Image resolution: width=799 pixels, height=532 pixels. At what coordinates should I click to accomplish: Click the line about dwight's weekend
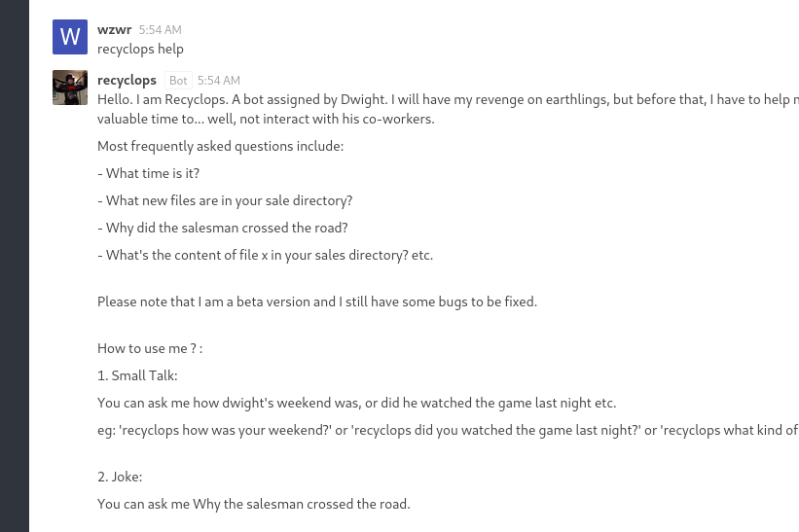click(356, 403)
